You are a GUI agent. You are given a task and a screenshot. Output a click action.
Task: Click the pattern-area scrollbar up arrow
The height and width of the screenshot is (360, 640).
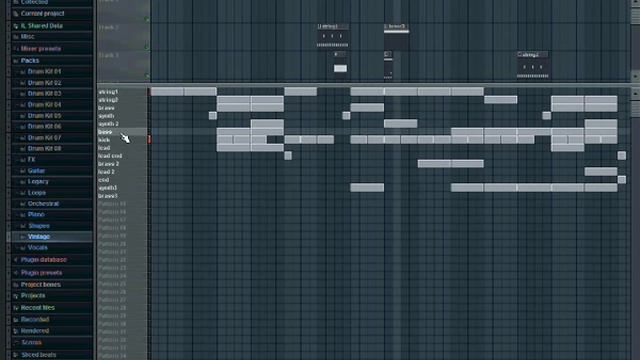[x=635, y=93]
